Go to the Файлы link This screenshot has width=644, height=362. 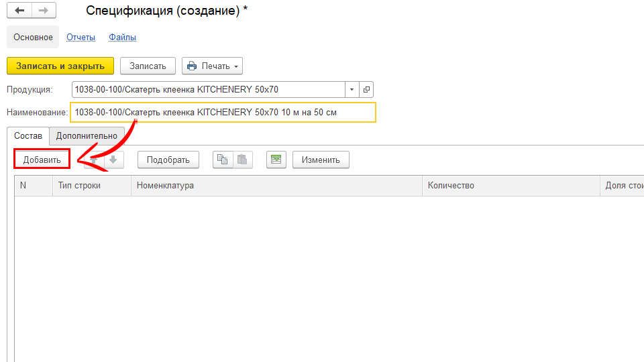pyautogui.click(x=123, y=38)
